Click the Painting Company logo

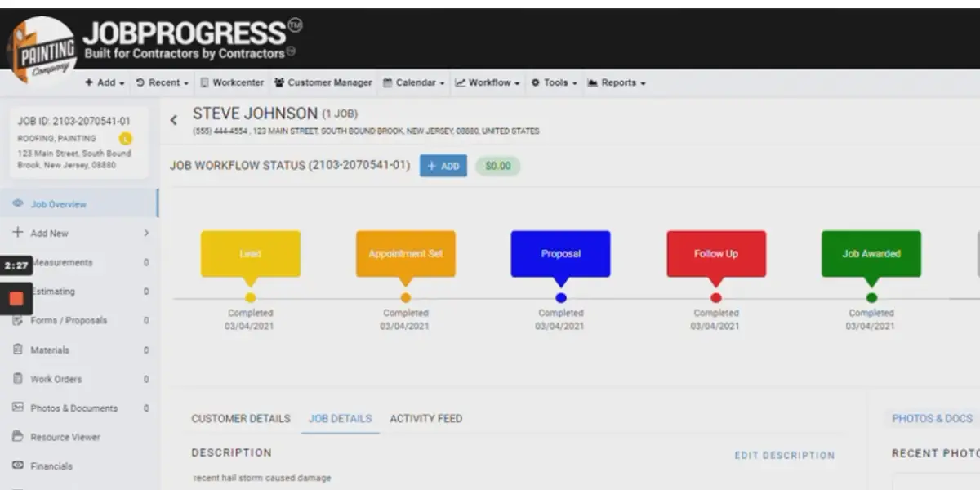coord(41,49)
